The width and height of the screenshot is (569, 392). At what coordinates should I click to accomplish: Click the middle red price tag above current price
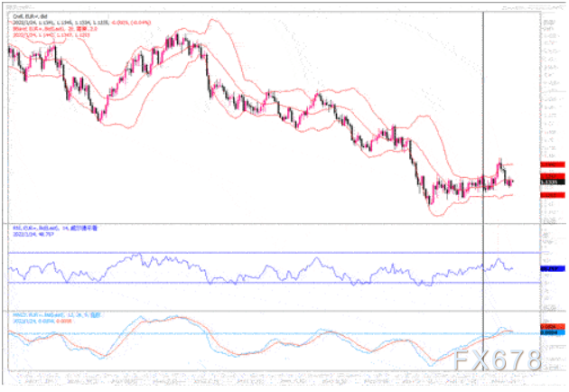[553, 176]
